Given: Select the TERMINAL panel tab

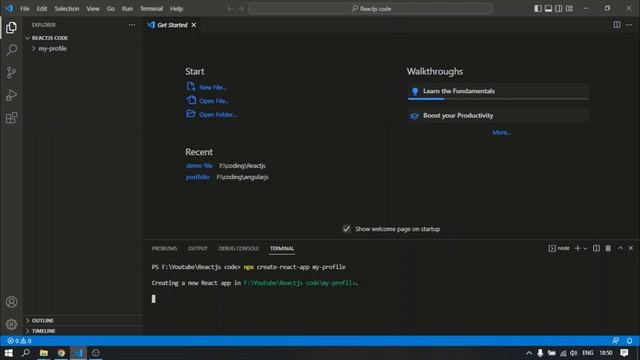Looking at the screenshot, I should pos(282,248).
